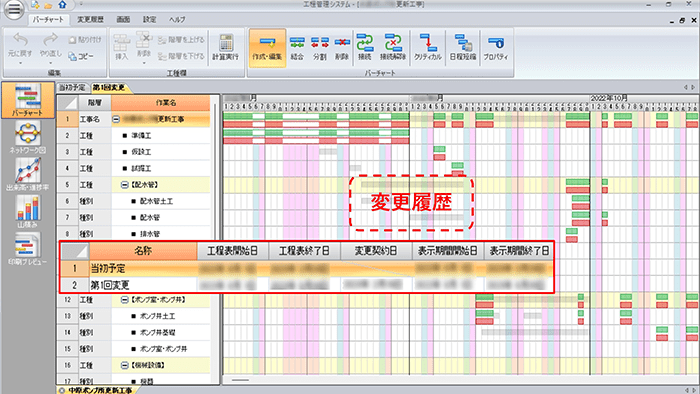Switch to the 当初予定 schedule tab
This screenshot has height=394, width=700.
pos(72,87)
